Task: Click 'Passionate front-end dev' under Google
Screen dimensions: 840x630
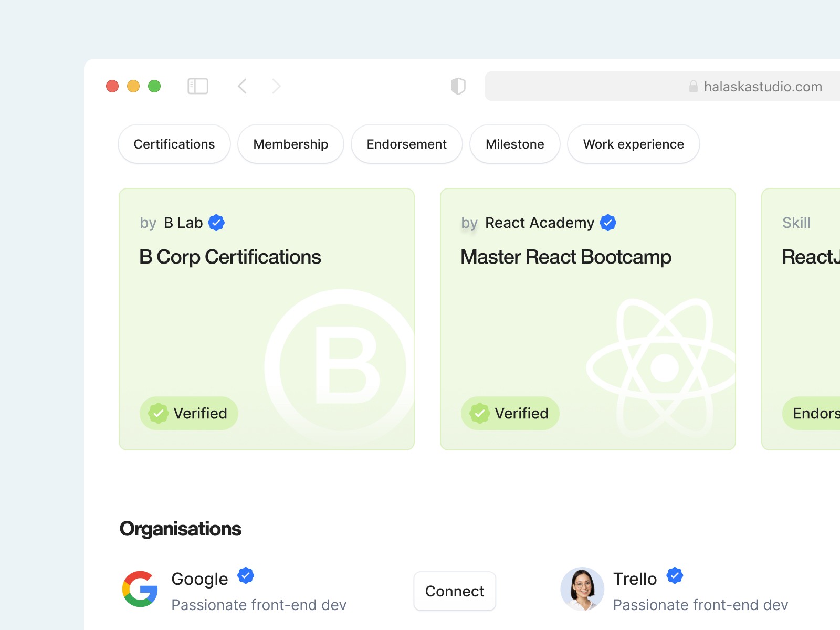Action: [x=259, y=605]
